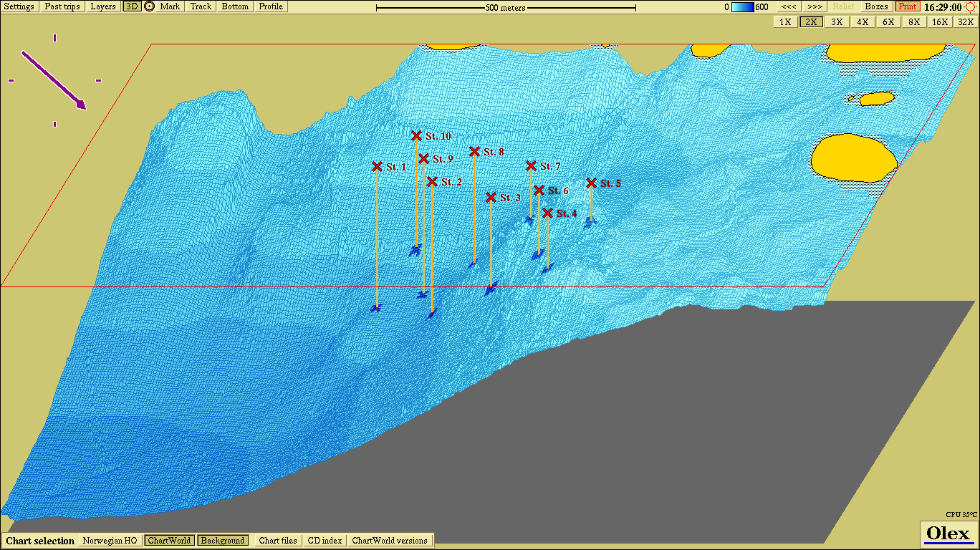
Task: Toggle the 3D view button
Action: (131, 6)
